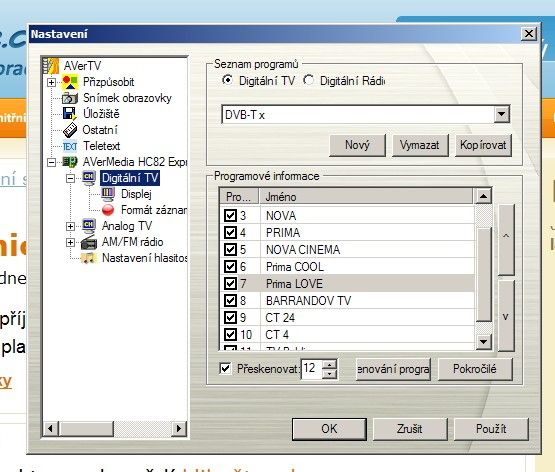The image size is (555, 472).
Task: Toggle the Přeskenovat checkbox
Action: [x=225, y=369]
